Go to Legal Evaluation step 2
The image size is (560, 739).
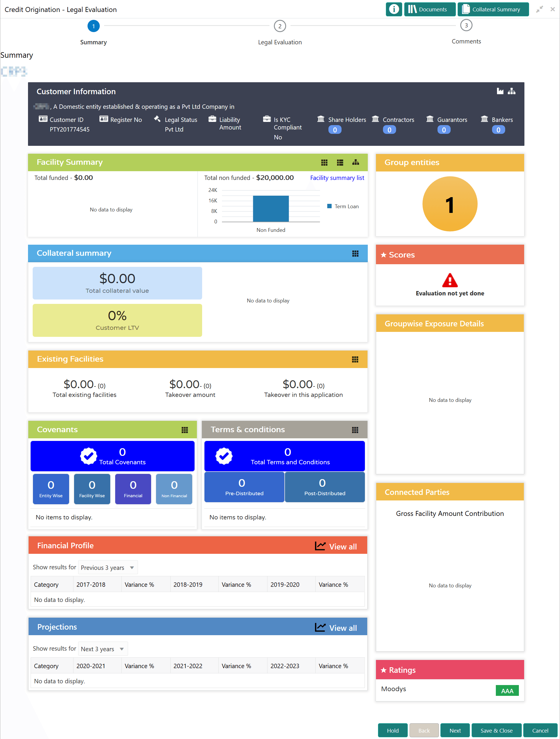[280, 26]
